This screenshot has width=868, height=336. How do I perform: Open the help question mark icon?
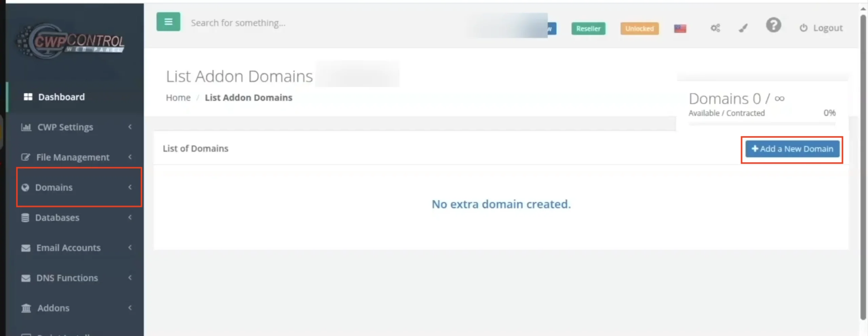(x=773, y=25)
